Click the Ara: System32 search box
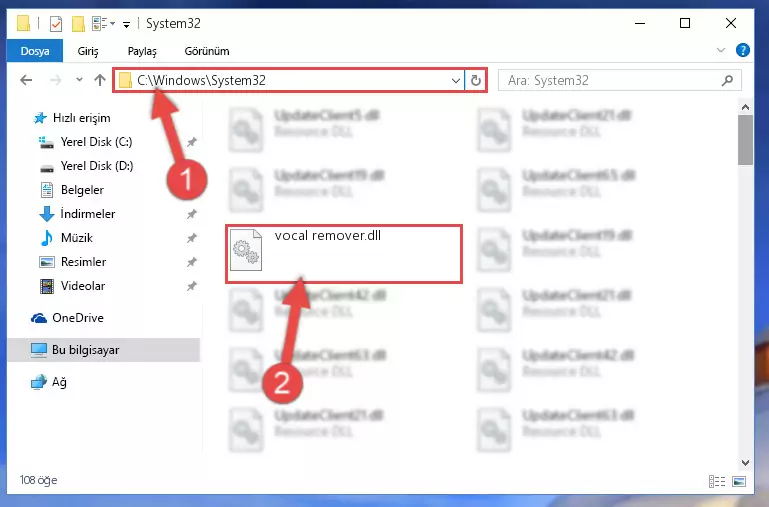 point(619,80)
